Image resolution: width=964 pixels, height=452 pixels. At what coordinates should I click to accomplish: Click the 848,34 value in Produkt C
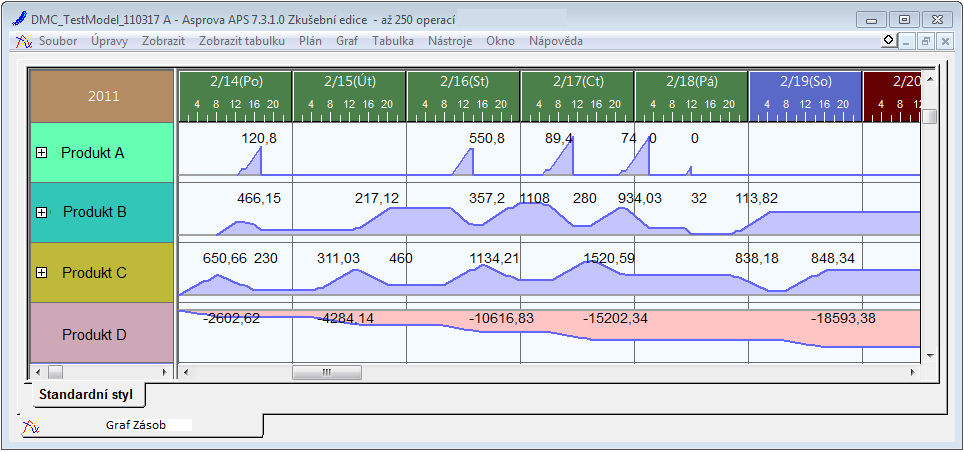coord(833,259)
